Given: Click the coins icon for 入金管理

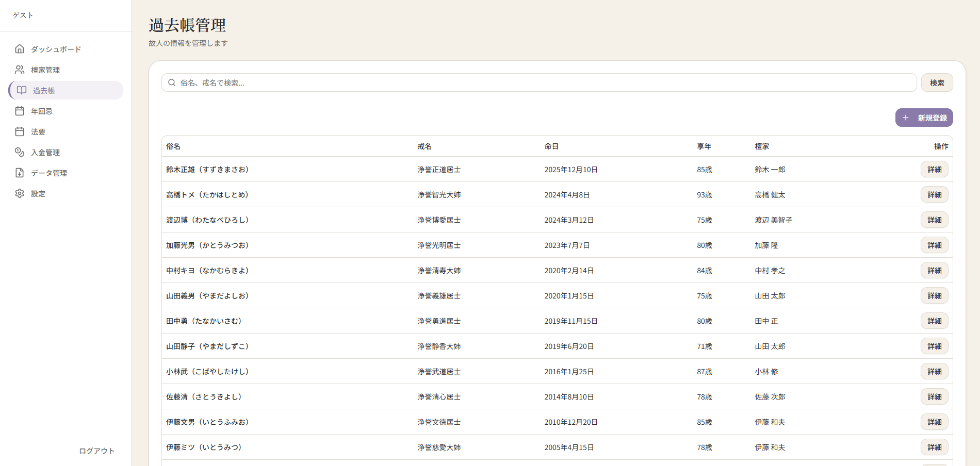Looking at the screenshot, I should [20, 152].
